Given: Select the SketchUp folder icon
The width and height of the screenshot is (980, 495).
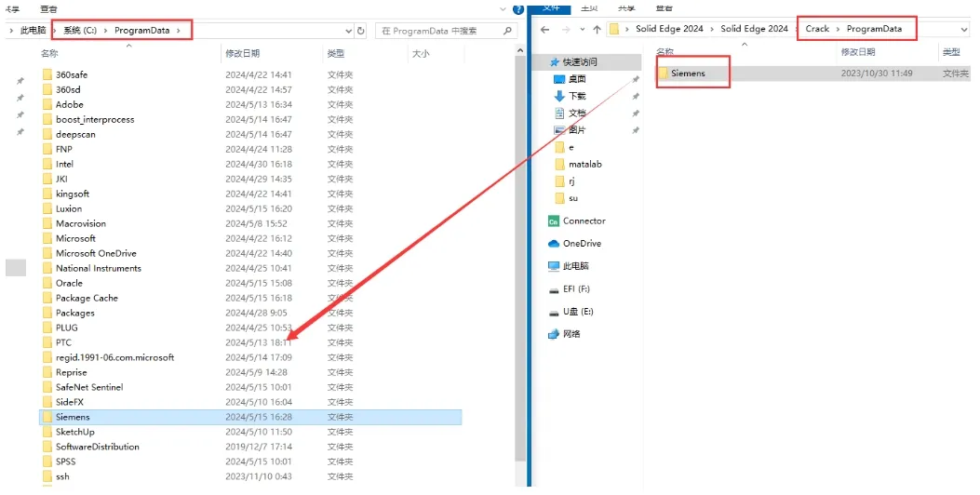Looking at the screenshot, I should click(47, 432).
